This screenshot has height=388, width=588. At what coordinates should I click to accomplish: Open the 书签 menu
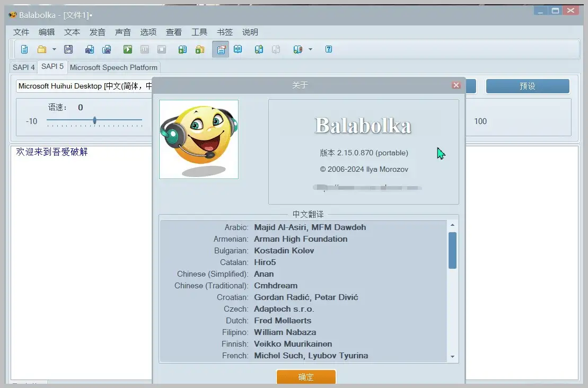pyautogui.click(x=225, y=32)
